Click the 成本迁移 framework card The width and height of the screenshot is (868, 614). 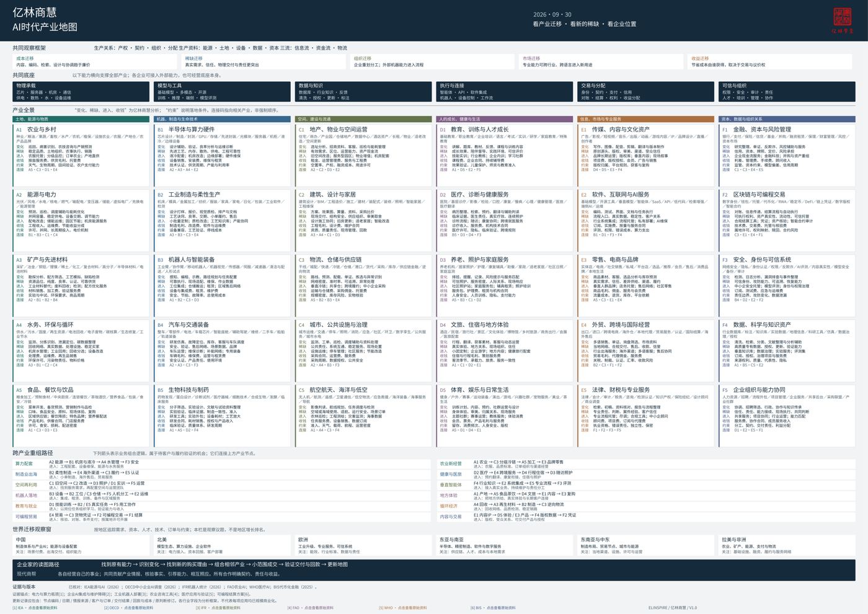point(95,61)
